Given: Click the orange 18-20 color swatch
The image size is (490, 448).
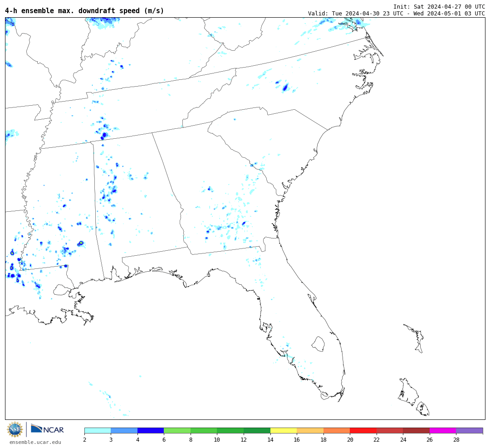Looking at the screenshot, I should [337, 430].
